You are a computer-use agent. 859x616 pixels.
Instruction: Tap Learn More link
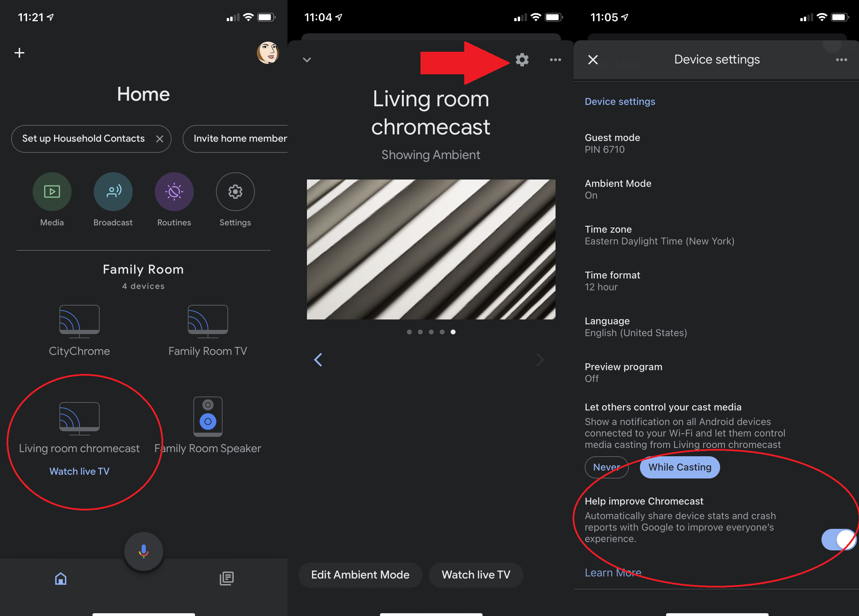click(x=613, y=573)
